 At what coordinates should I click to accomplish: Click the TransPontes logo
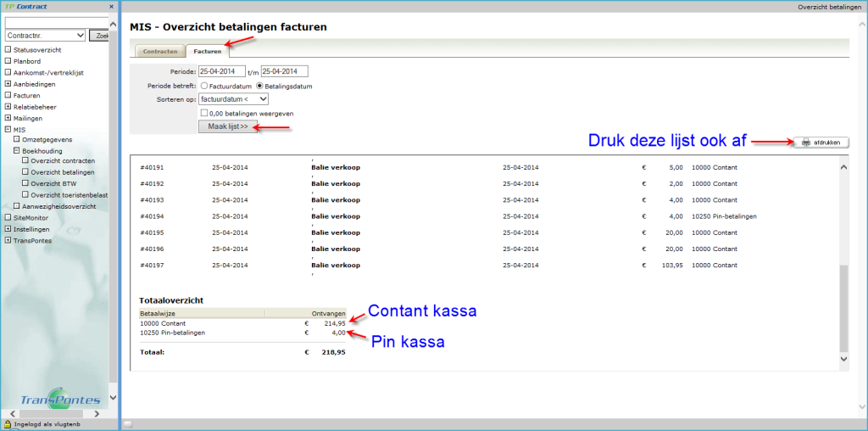pyautogui.click(x=62, y=399)
